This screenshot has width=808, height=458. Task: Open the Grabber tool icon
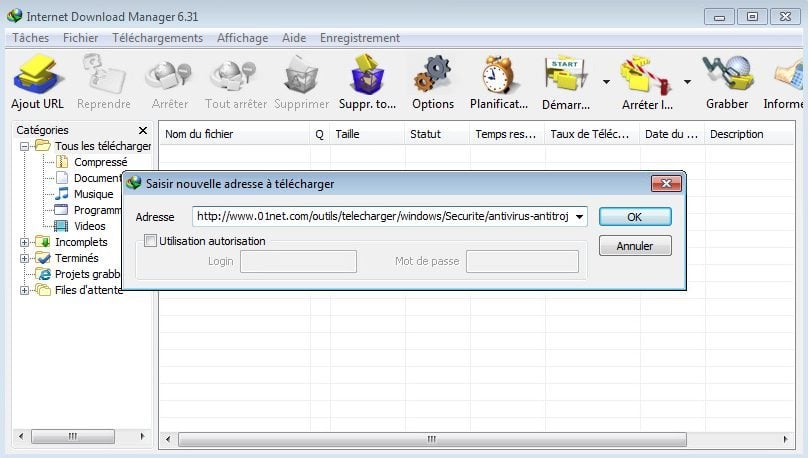[x=727, y=73]
